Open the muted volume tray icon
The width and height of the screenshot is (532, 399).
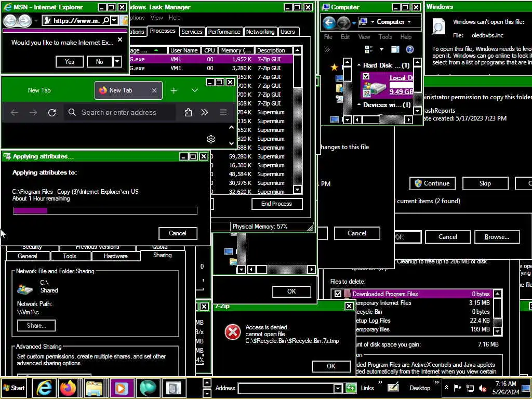(x=483, y=388)
